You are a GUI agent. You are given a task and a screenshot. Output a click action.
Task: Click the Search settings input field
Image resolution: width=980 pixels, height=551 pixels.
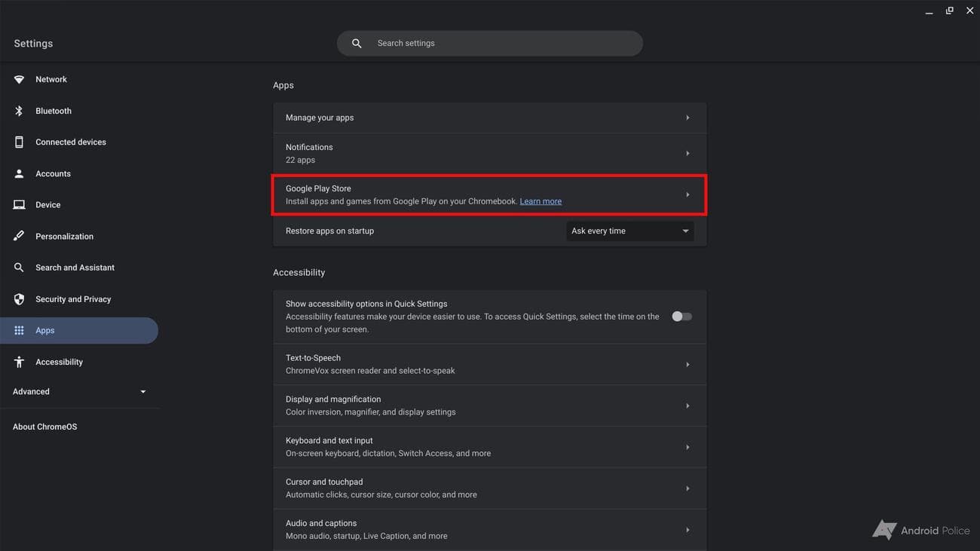point(505,44)
